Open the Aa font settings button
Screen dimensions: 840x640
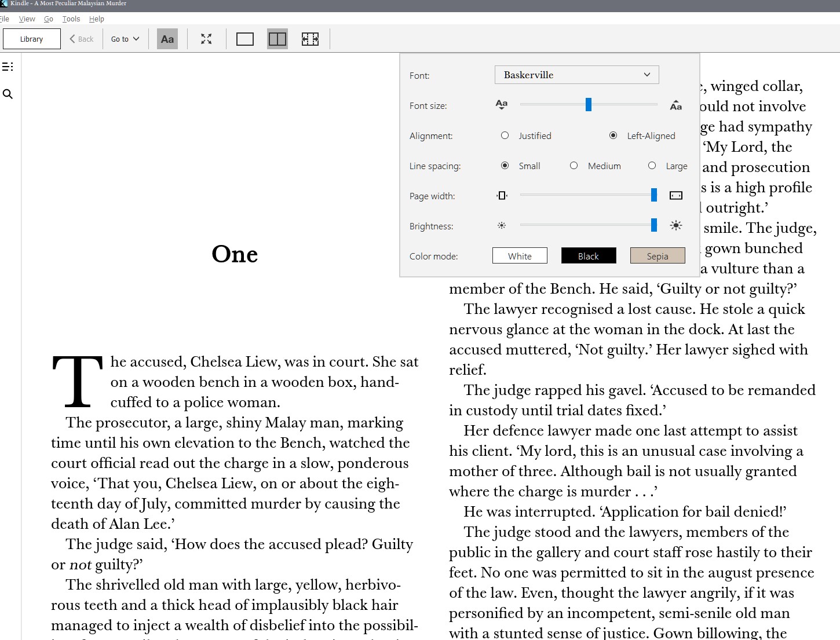(x=167, y=39)
